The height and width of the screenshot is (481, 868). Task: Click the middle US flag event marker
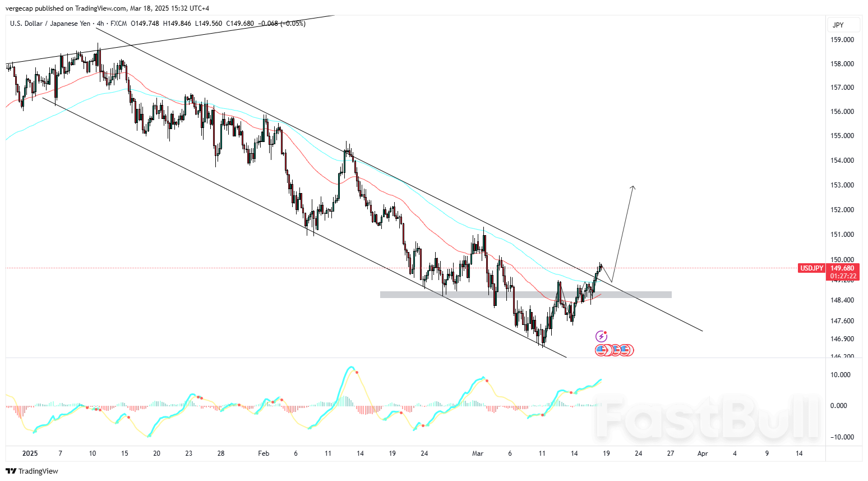(x=616, y=350)
